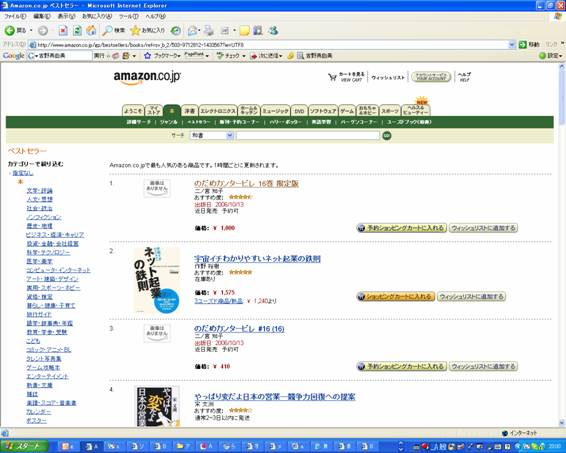Stop page loading with the red X icon
The image size is (566, 453).
(63, 31)
